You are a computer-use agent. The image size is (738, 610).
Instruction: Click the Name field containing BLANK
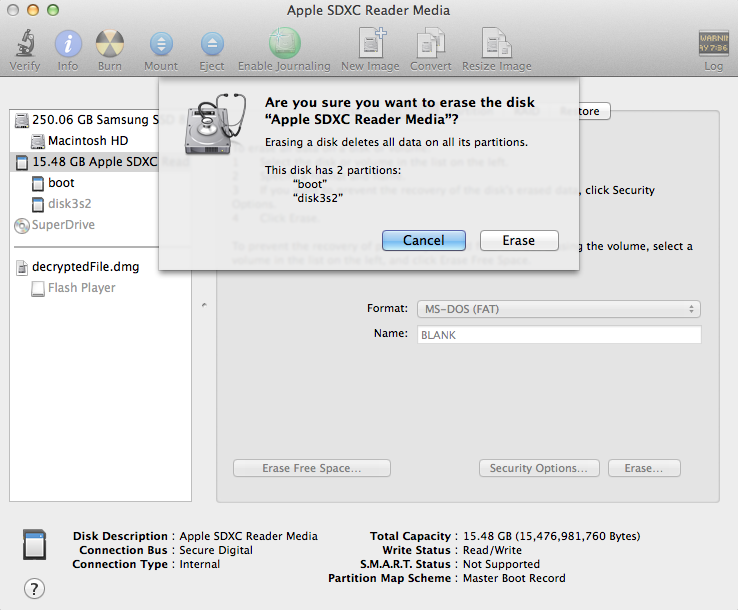click(559, 335)
